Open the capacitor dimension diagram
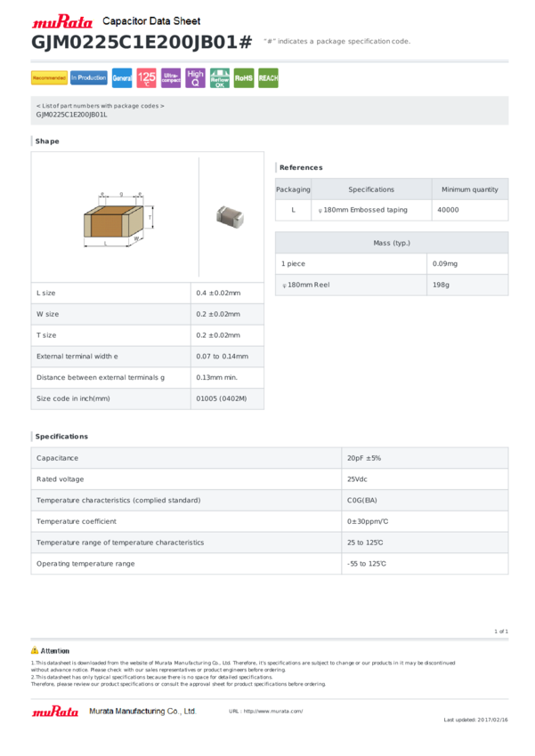 click(x=118, y=220)
